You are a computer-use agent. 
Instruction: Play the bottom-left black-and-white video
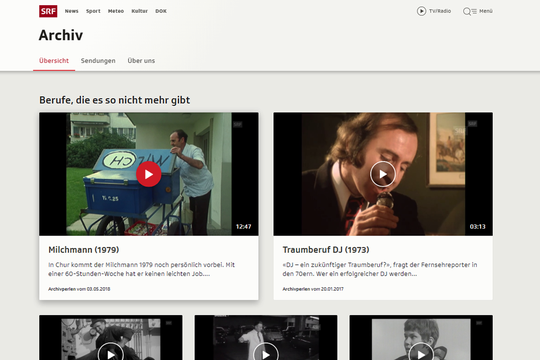(111, 352)
